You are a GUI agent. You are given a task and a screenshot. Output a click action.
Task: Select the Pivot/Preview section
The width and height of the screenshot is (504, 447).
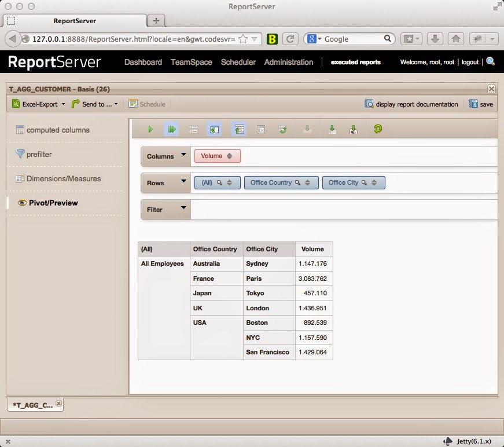pos(48,203)
